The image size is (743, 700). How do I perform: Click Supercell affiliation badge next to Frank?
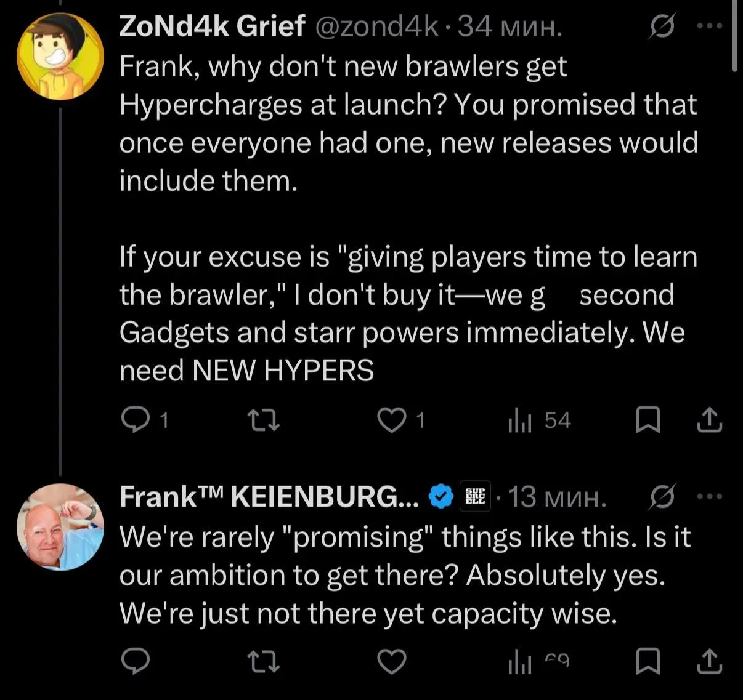(x=476, y=496)
